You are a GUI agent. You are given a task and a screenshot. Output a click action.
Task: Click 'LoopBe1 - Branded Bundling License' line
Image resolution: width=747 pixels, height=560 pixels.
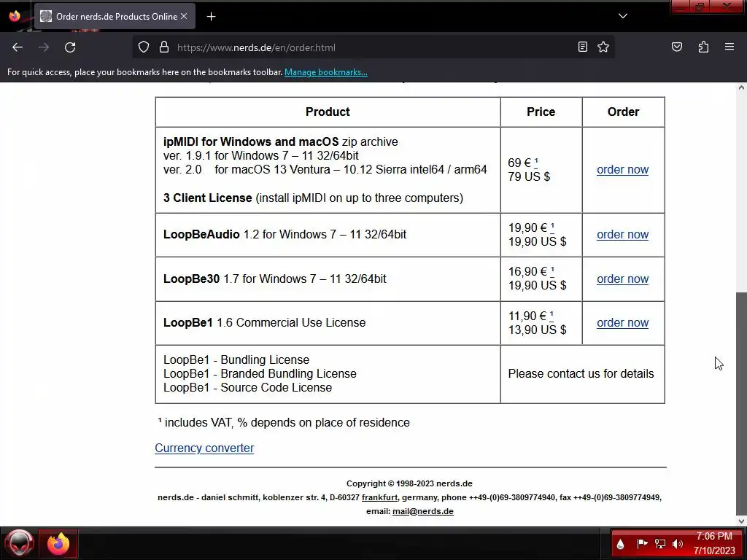tap(260, 374)
